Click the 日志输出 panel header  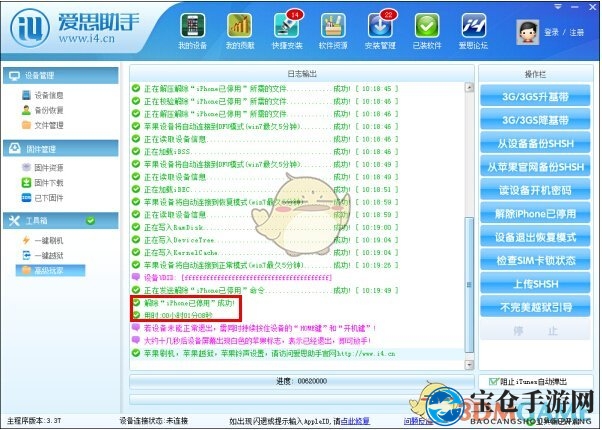(302, 74)
